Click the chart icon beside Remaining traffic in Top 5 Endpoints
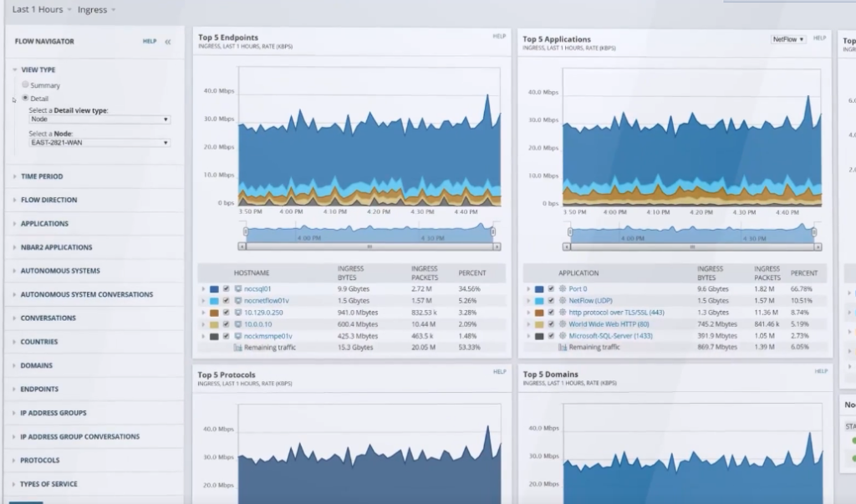Image resolution: width=856 pixels, height=504 pixels. point(237,347)
